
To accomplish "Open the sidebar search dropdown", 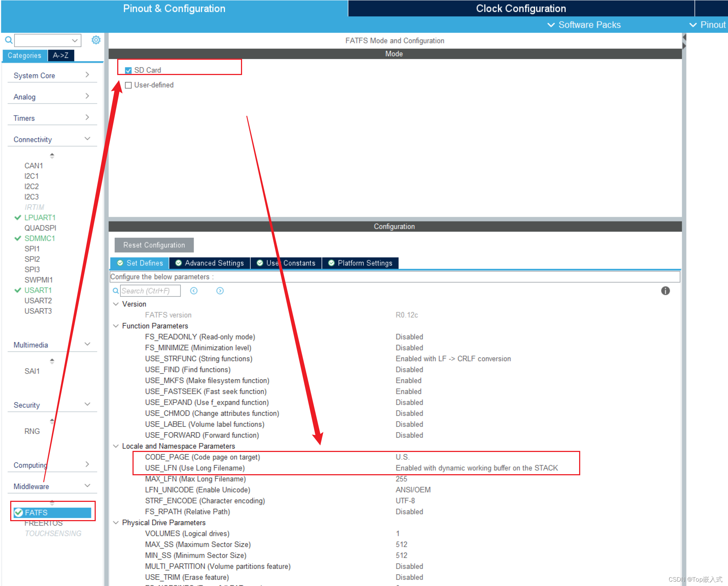I will (75, 40).
